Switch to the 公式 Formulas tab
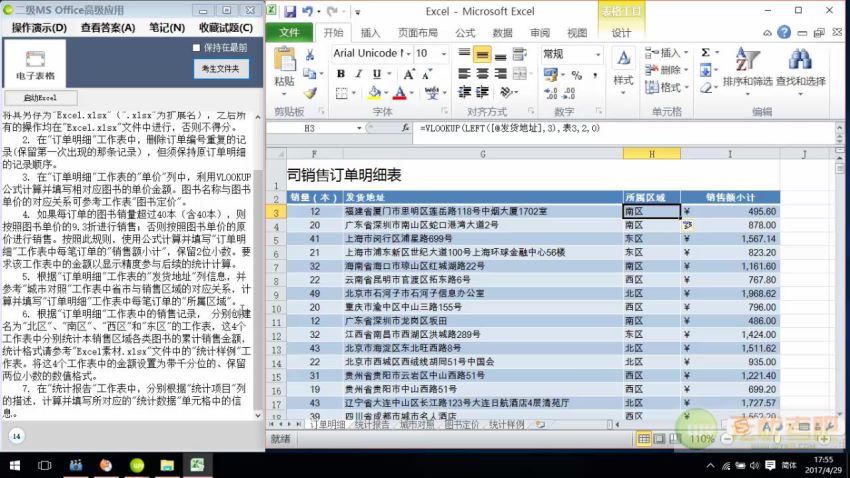This screenshot has height=478, width=850. pyautogui.click(x=465, y=33)
